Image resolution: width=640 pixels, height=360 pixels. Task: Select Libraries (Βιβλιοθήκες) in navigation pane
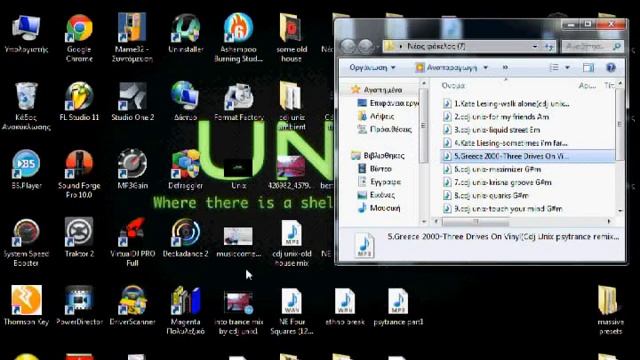tap(378, 156)
